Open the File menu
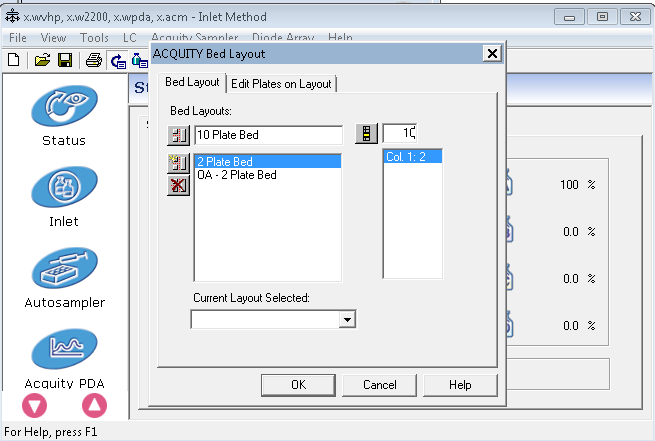 (x=18, y=38)
